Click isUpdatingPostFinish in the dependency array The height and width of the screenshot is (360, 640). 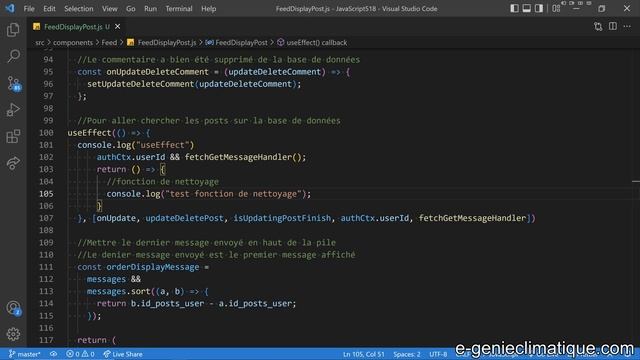282,218
